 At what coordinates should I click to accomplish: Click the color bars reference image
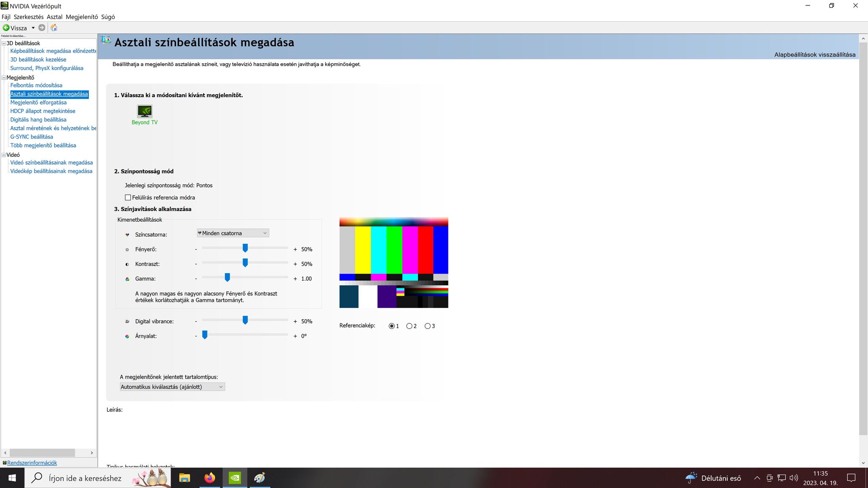click(394, 263)
